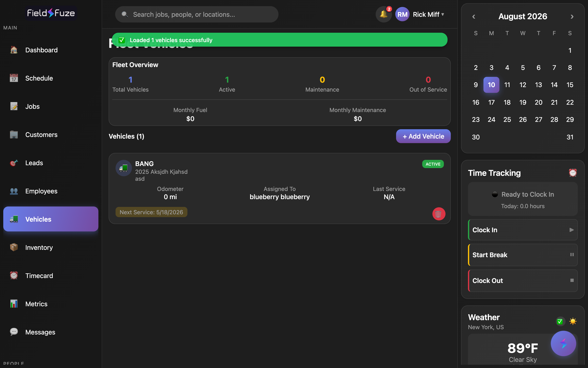Click the Leads target icon

point(14,163)
